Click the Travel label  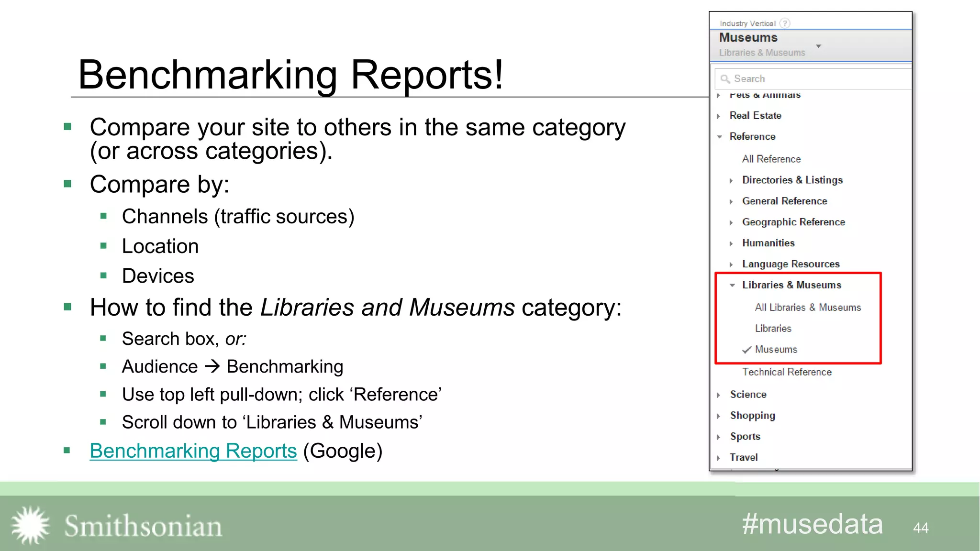pos(744,457)
